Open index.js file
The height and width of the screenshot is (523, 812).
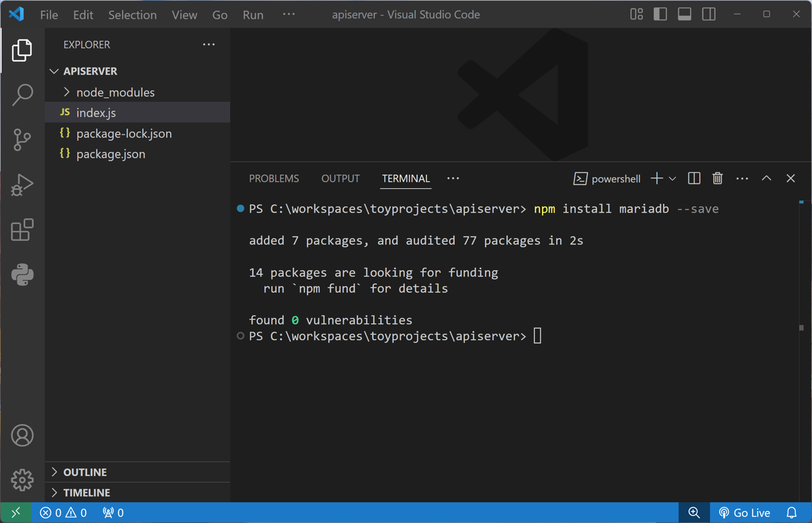point(138,113)
